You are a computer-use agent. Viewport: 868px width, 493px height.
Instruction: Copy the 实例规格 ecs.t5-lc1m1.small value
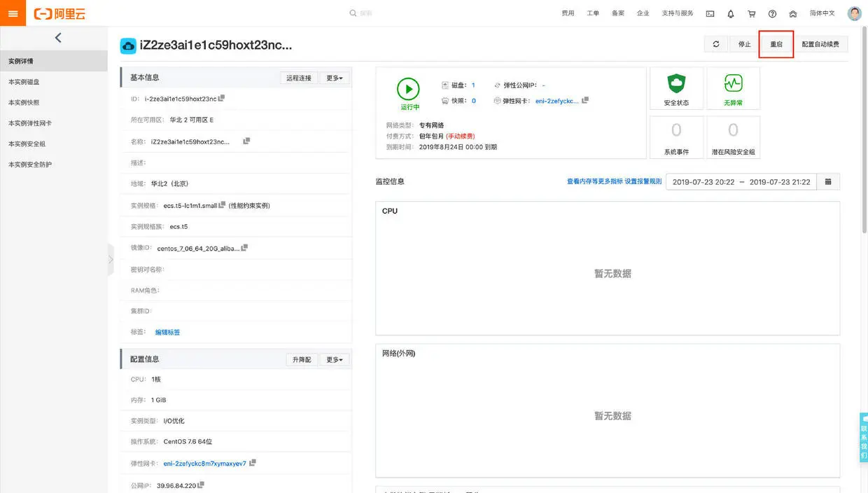point(223,204)
